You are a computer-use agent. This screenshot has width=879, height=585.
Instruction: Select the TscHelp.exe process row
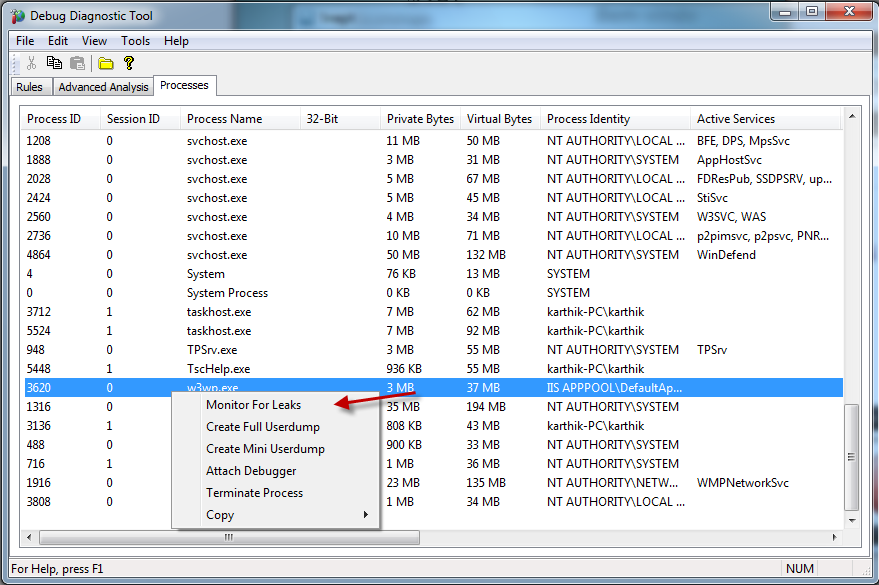click(433, 369)
